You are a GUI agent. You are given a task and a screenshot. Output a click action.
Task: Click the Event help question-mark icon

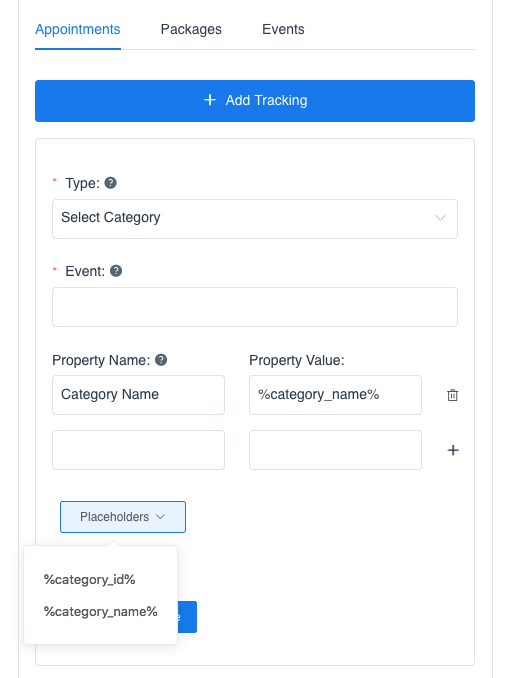tap(116, 271)
